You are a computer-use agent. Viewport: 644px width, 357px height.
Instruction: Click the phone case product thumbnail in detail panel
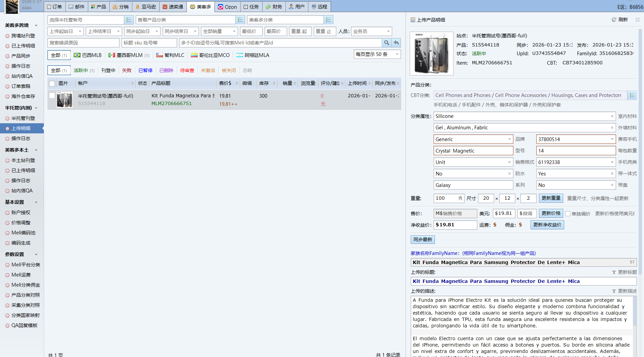(432, 54)
